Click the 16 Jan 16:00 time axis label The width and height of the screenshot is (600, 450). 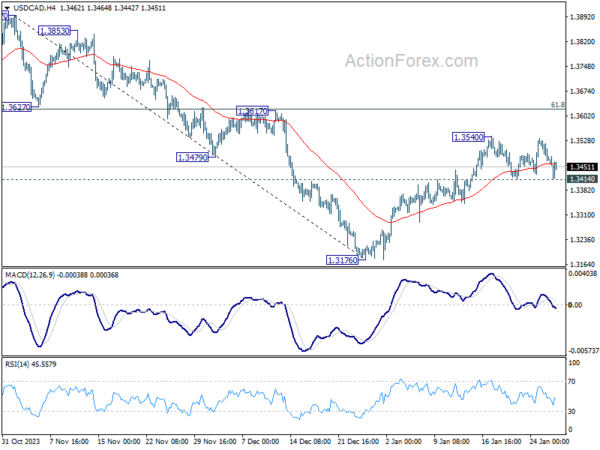[x=502, y=441]
